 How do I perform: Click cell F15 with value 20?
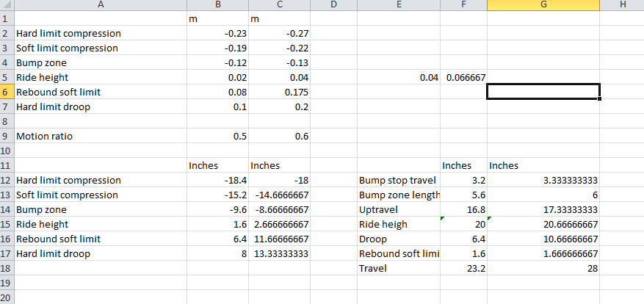click(463, 224)
